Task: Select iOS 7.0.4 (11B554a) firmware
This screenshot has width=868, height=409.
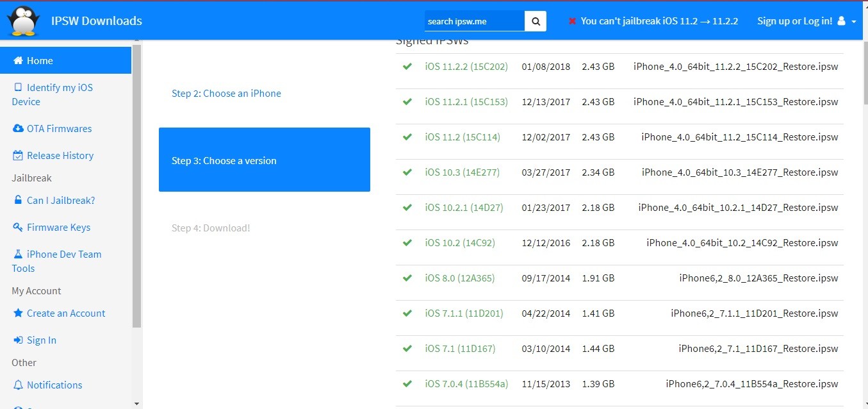Action: pos(466,383)
